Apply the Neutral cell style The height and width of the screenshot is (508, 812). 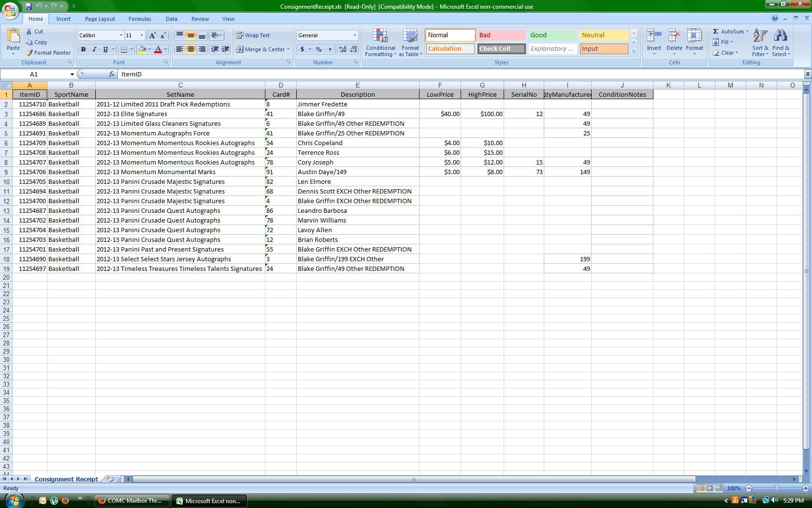tap(604, 35)
